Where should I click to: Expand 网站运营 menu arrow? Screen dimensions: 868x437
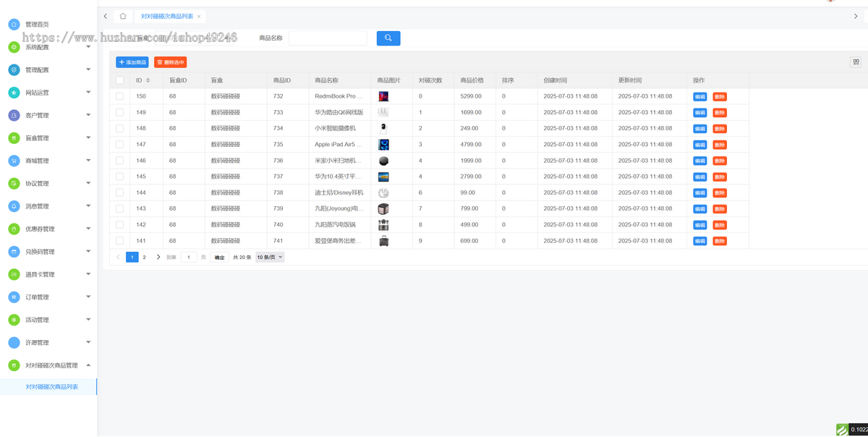point(88,93)
